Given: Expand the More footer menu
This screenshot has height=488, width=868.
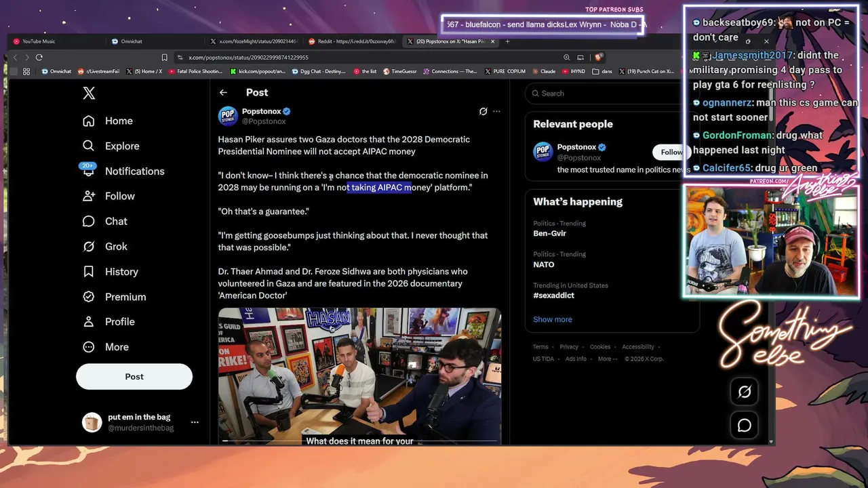Looking at the screenshot, I should 607,359.
